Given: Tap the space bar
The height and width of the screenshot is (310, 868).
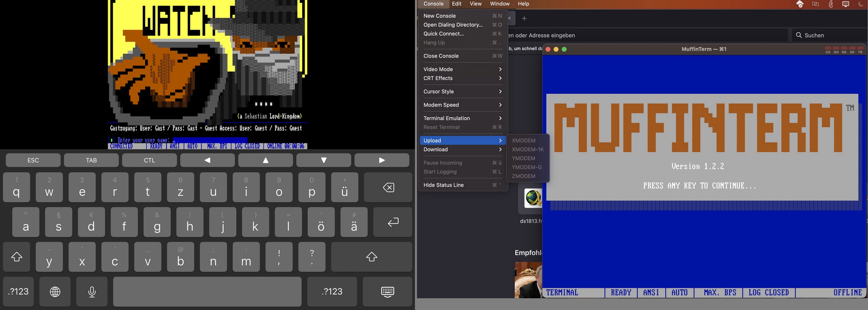Looking at the screenshot, I should [x=207, y=292].
